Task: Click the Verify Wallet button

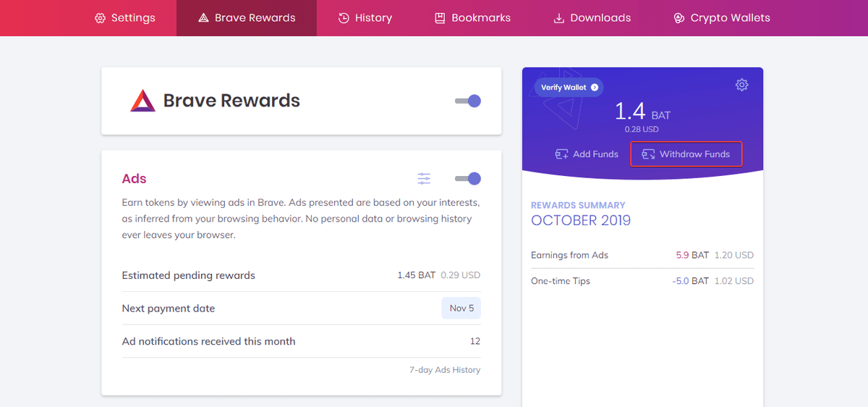Action: [x=569, y=88]
